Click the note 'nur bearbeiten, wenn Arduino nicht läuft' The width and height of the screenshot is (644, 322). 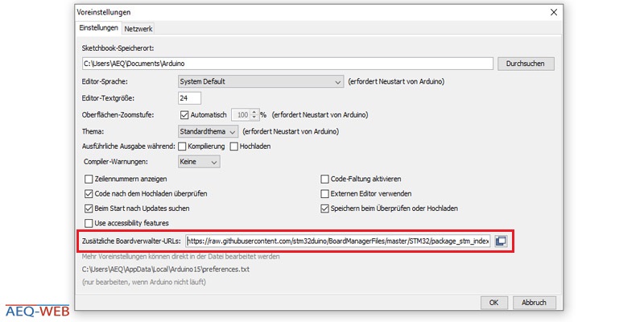(x=144, y=283)
